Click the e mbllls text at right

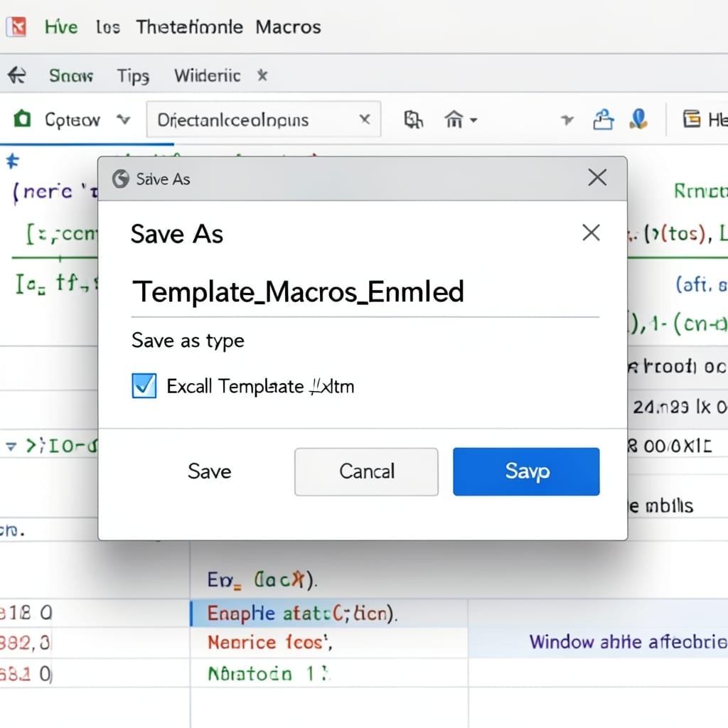click(x=660, y=505)
